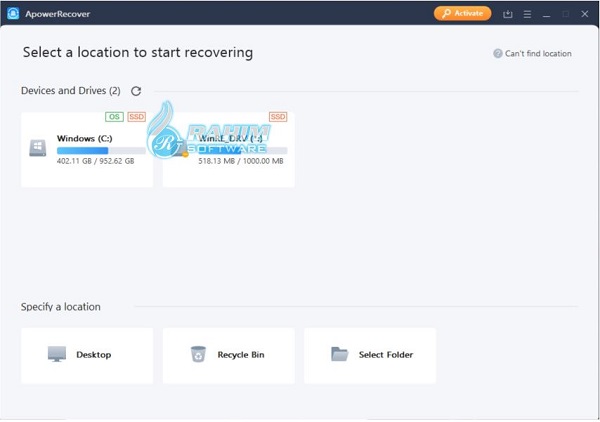This screenshot has width=600, height=422.
Task: Click the Windows (C:) usage bar
Action: tap(101, 150)
